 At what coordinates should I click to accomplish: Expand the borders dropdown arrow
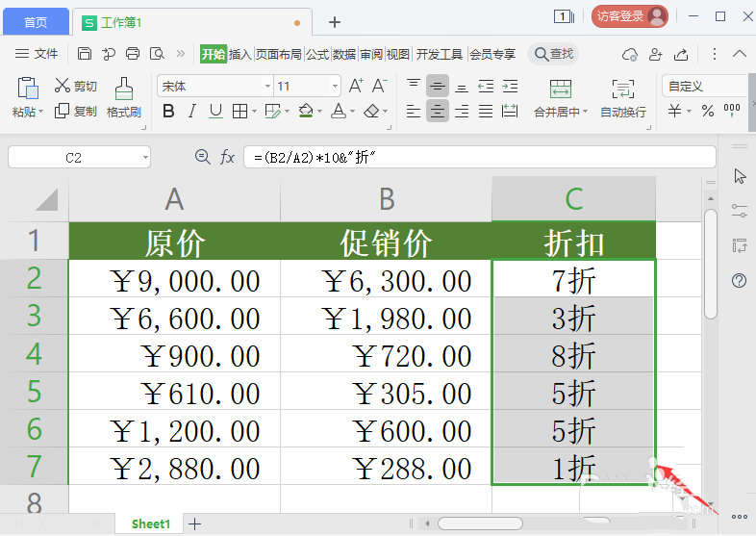[x=254, y=112]
